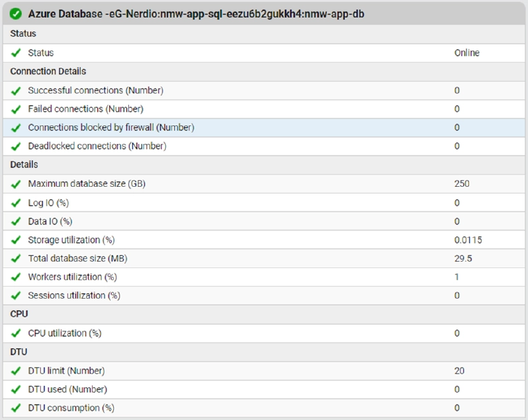Click the green status circle beside Azure Database title
This screenshot has height=420, width=528.
[16, 14]
